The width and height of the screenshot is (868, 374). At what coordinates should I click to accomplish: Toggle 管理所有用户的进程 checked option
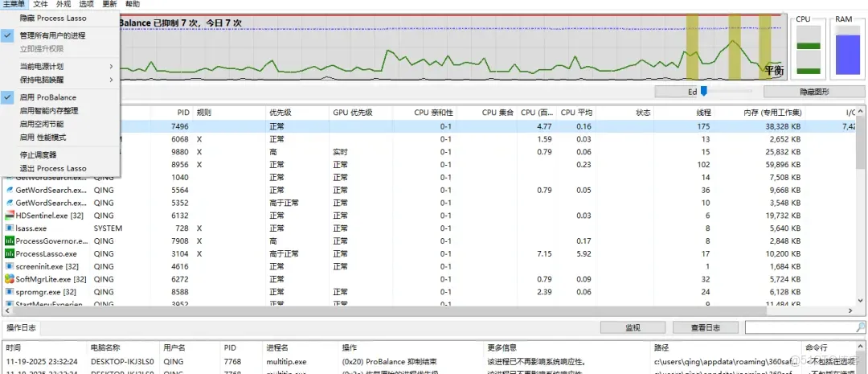coord(59,35)
